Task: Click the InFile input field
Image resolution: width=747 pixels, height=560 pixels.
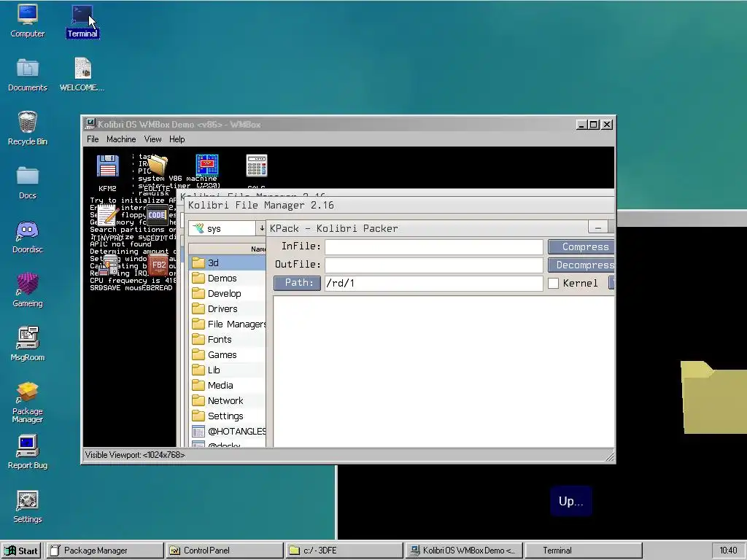Action: (x=434, y=246)
